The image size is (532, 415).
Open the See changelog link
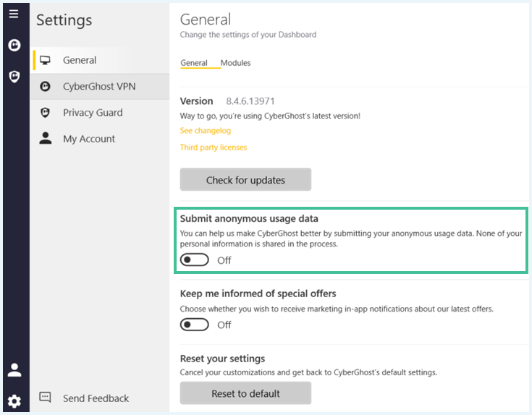tap(206, 131)
